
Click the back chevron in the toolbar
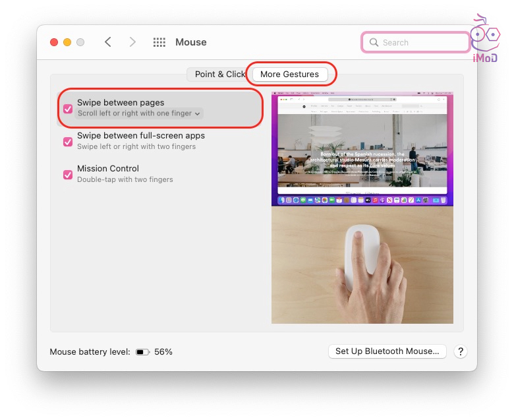pyautogui.click(x=108, y=42)
